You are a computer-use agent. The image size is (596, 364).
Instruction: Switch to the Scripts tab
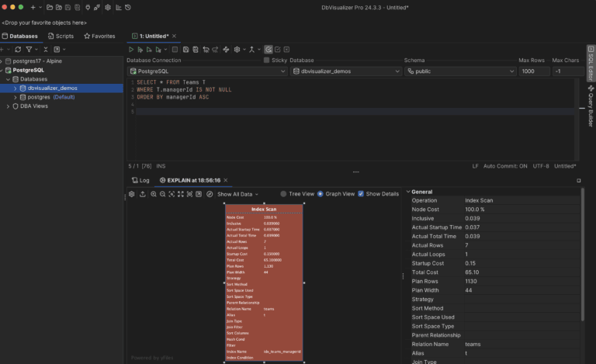tap(61, 36)
